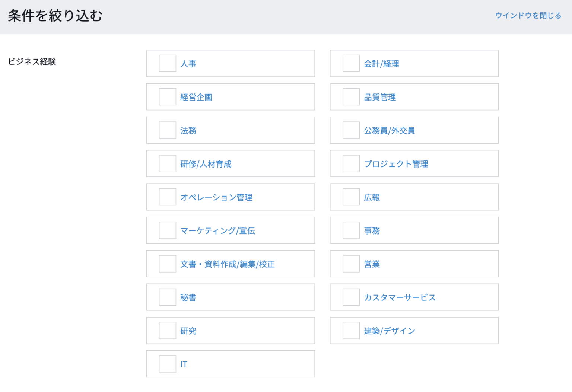Check the プロジェクト管理 checkbox
Image resolution: width=572 pixels, height=392 pixels.
point(351,164)
